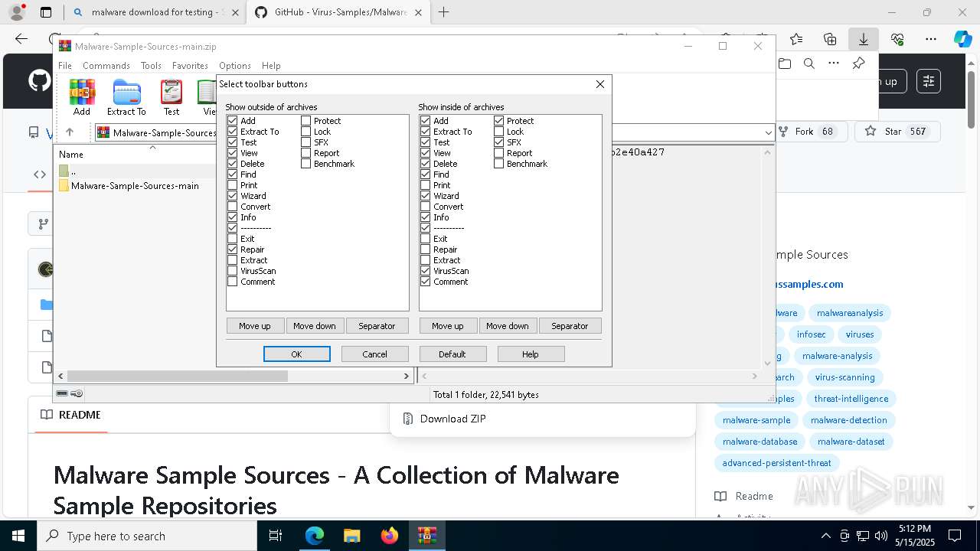Click the GitHub logo in the browser
The image size is (980, 551).
click(x=40, y=81)
